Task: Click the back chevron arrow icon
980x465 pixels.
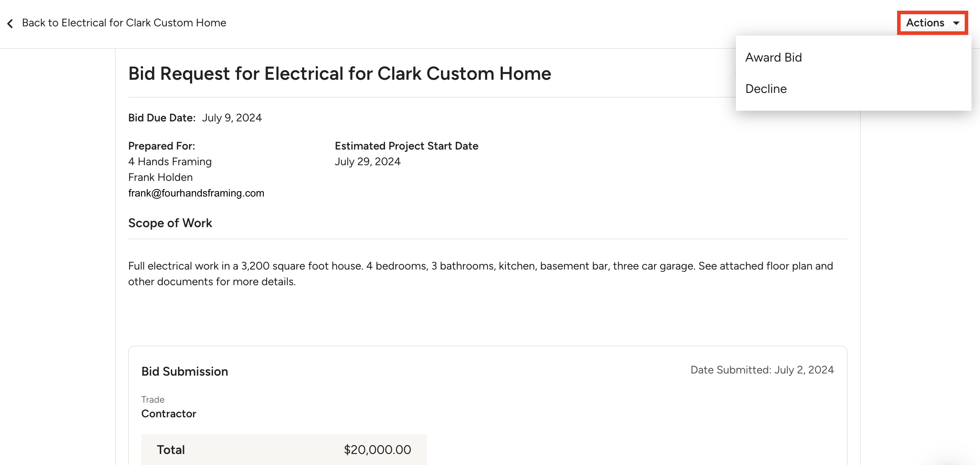Action: [10, 23]
